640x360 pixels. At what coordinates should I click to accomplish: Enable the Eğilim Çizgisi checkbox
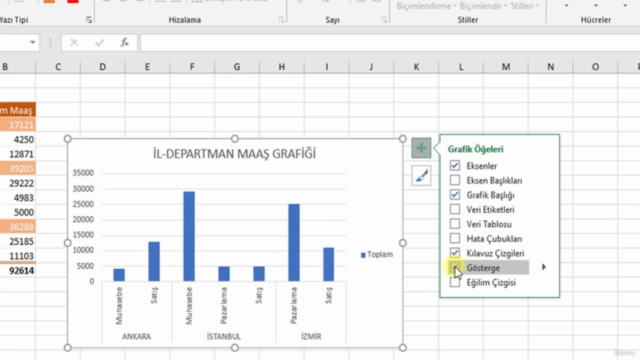(x=455, y=282)
